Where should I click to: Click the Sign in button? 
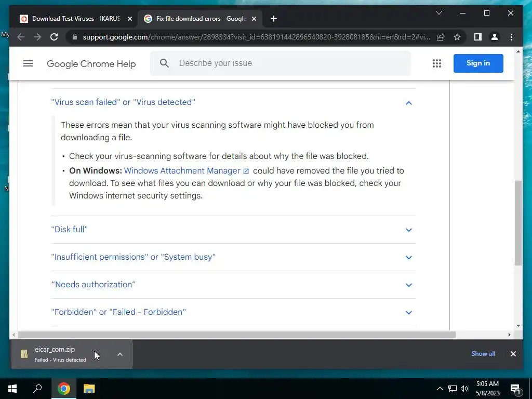click(x=478, y=63)
